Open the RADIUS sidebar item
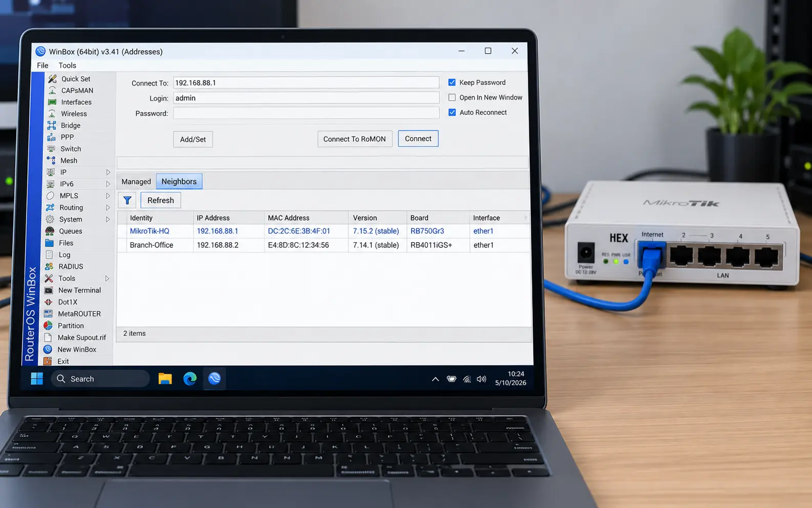This screenshot has width=812, height=508. 71,266
